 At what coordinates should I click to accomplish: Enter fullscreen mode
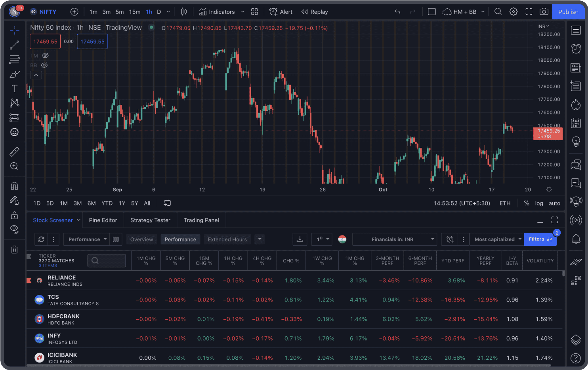pyautogui.click(x=529, y=12)
